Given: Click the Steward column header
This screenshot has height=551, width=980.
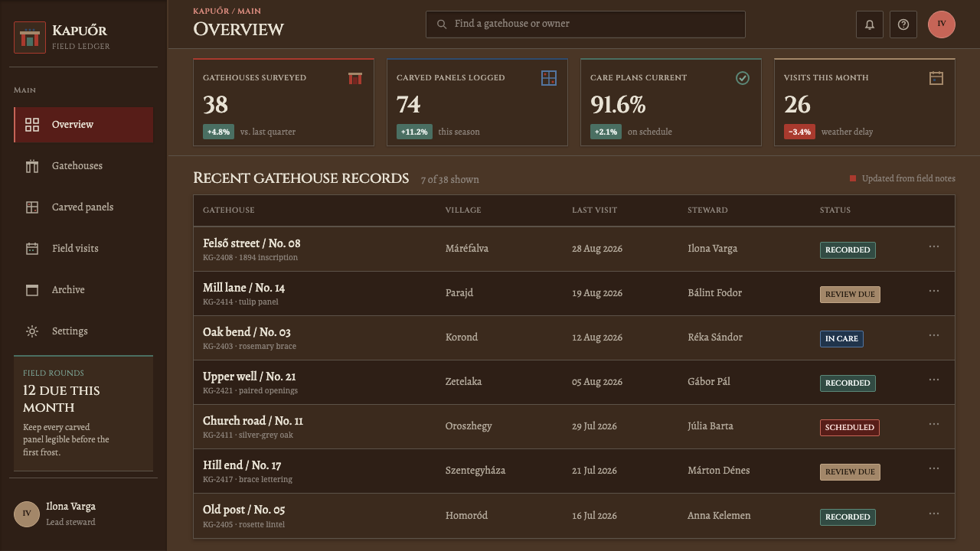Looking at the screenshot, I should point(707,210).
